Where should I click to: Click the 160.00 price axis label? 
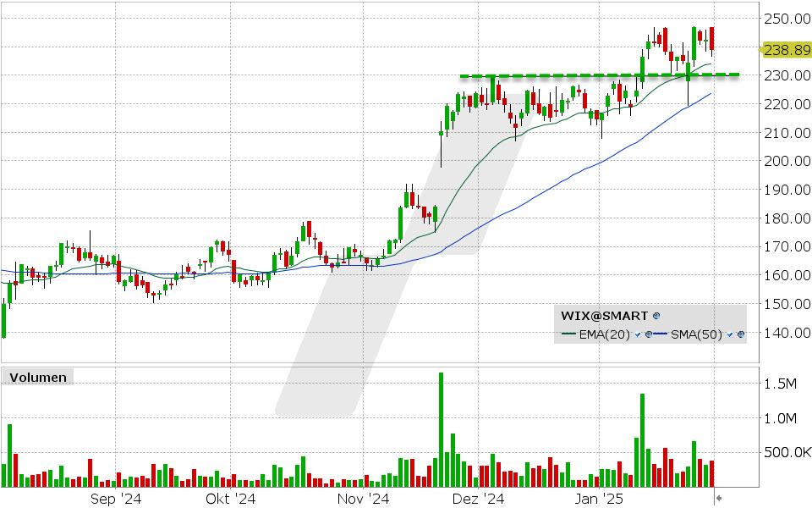click(787, 275)
